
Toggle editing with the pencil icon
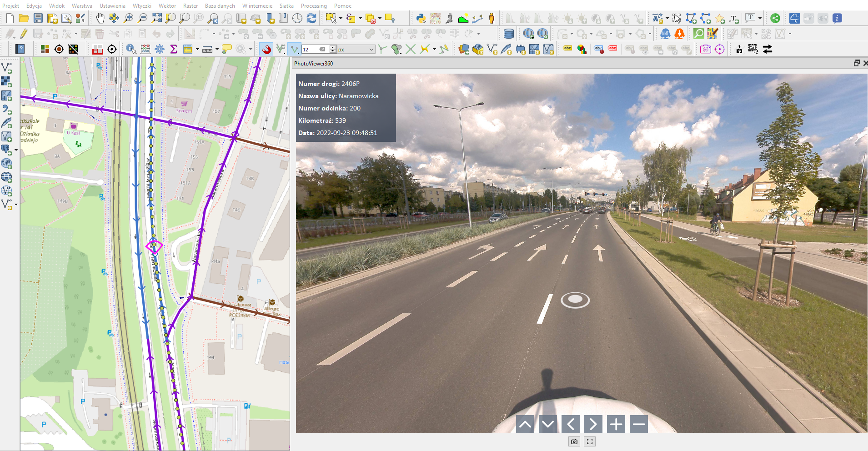[x=24, y=34]
